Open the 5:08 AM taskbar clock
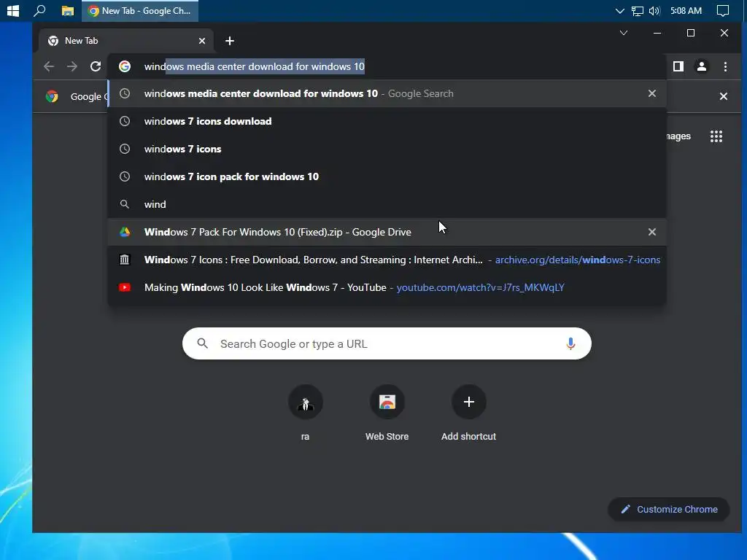Screen dimensions: 747x560 686,10
